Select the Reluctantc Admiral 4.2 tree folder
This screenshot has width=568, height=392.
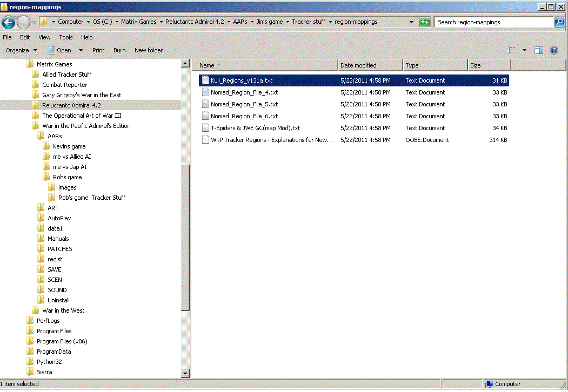(x=71, y=105)
